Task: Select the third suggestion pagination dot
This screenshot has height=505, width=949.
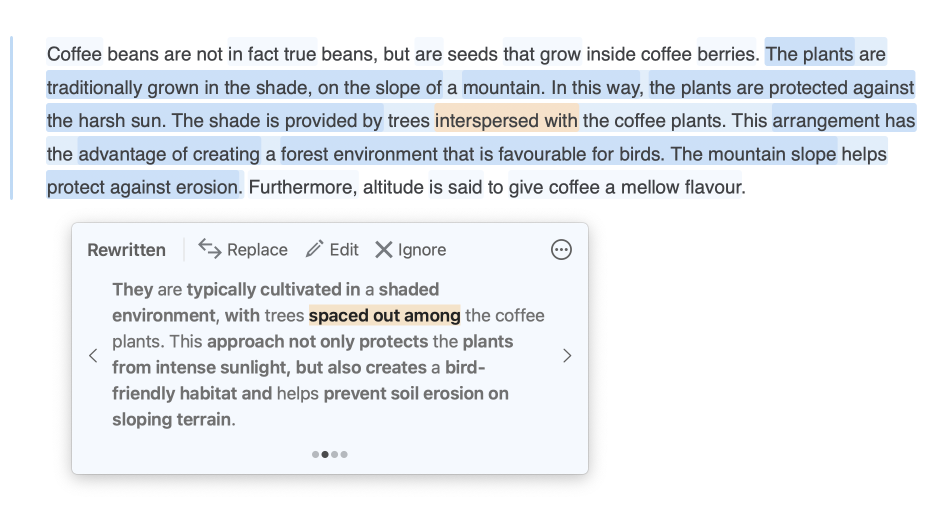Action: [335, 454]
